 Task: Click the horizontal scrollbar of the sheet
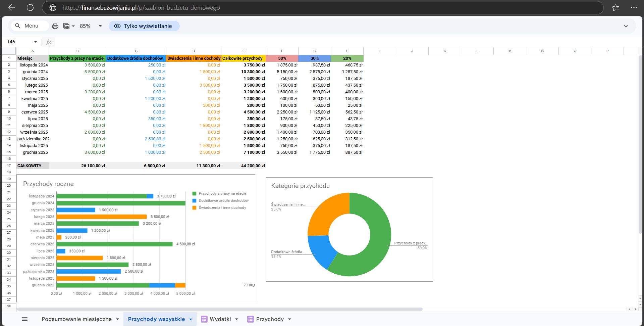[x=220, y=309]
